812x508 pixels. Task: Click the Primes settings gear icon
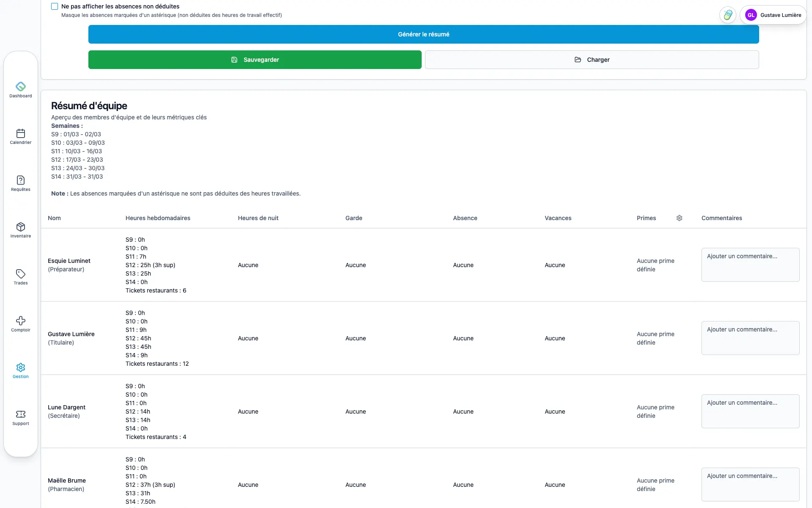[x=679, y=218]
